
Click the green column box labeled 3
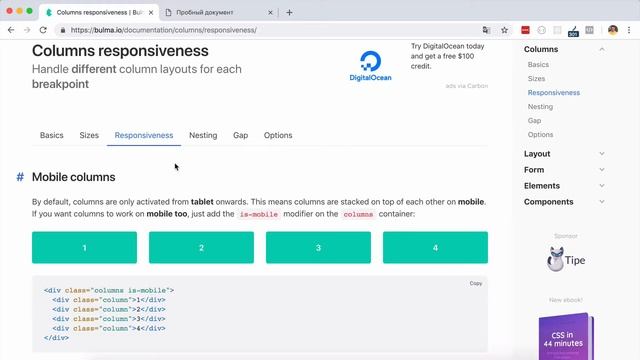point(318,247)
